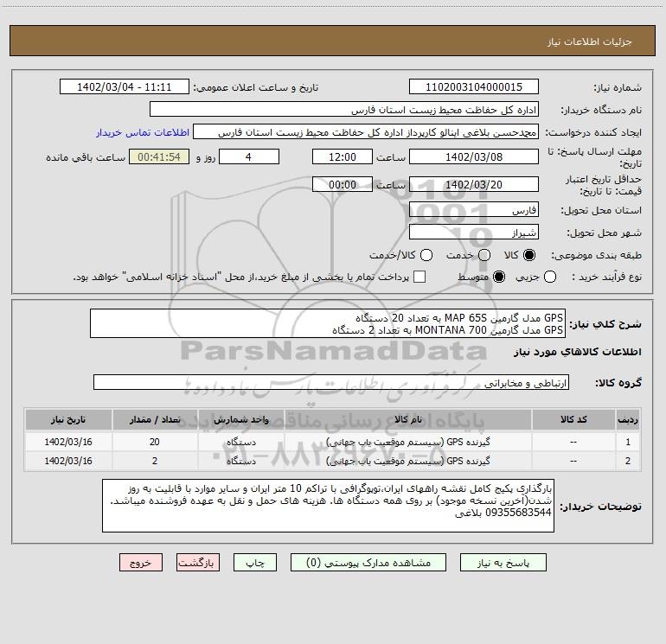Click the 'نام کالا' column header
The image size is (666, 644).
(407, 419)
